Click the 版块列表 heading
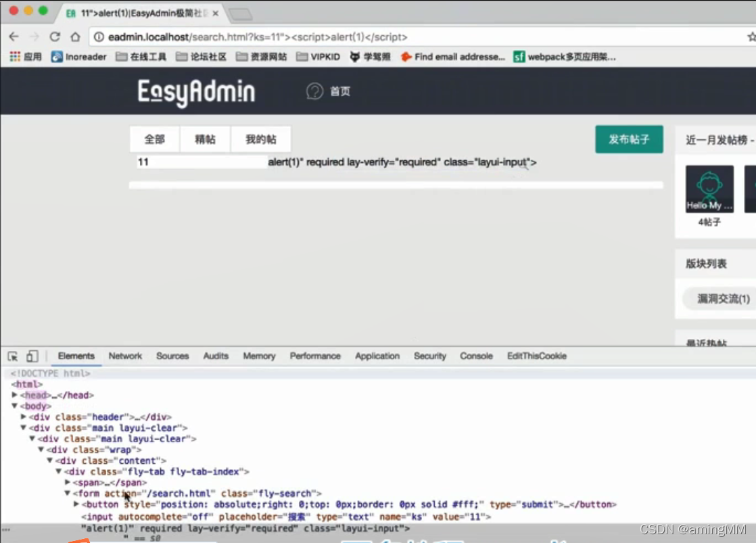The height and width of the screenshot is (543, 756). 707,264
